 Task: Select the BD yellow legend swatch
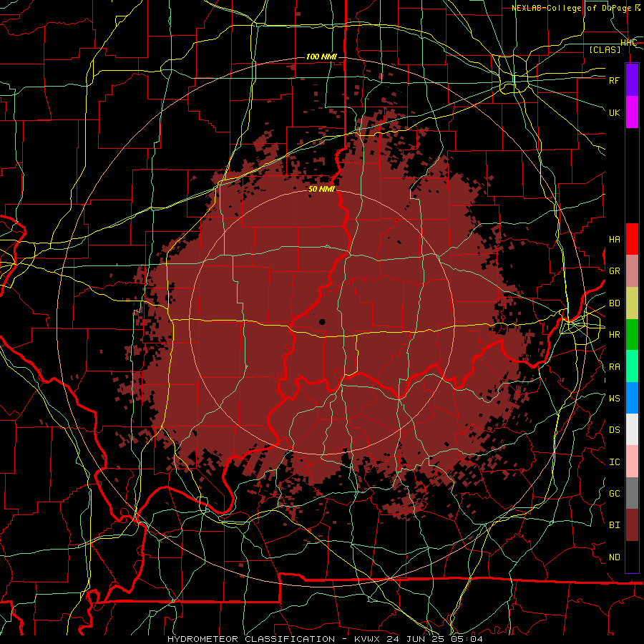point(632,303)
